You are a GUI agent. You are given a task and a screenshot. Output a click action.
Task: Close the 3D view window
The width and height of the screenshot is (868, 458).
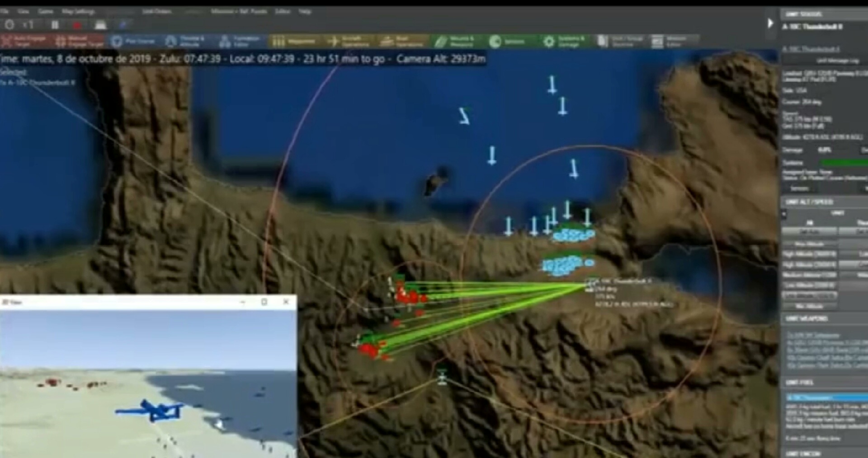286,302
